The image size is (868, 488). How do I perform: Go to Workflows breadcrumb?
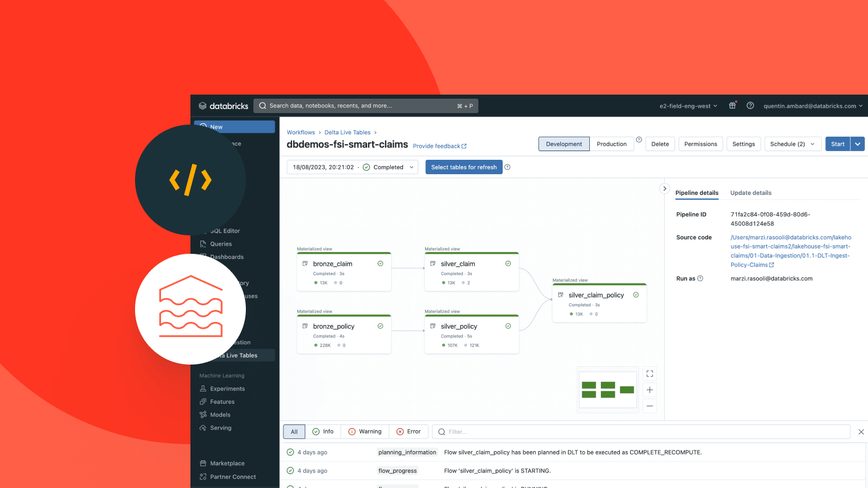click(x=301, y=133)
